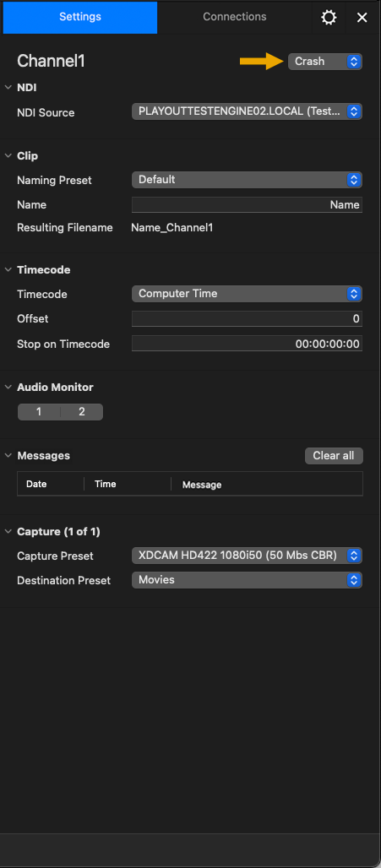Screen dimensions: 381x868
Task: Collapse the Timecode section chevron
Action: [8, 269]
